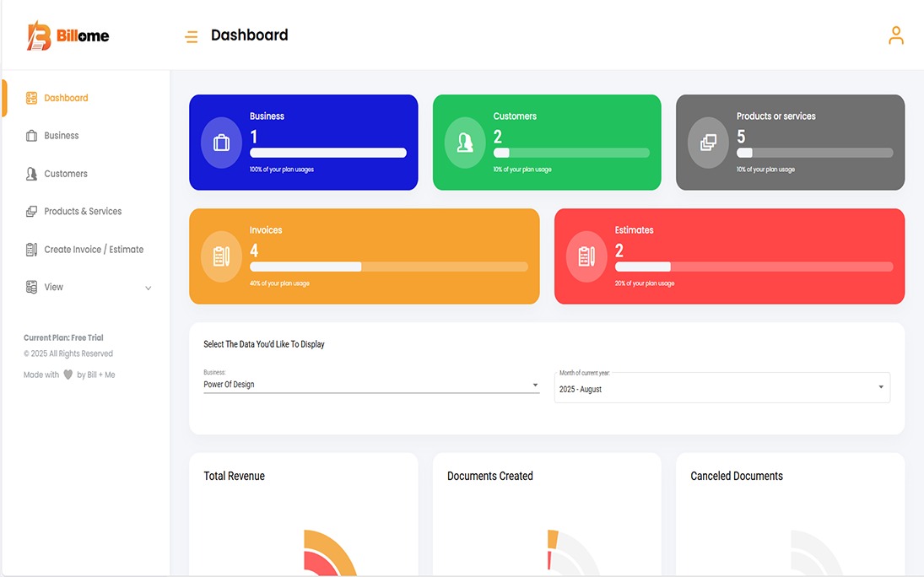Click the Estimates plan usage progress bar
The width and height of the screenshot is (924, 577).
point(754,267)
